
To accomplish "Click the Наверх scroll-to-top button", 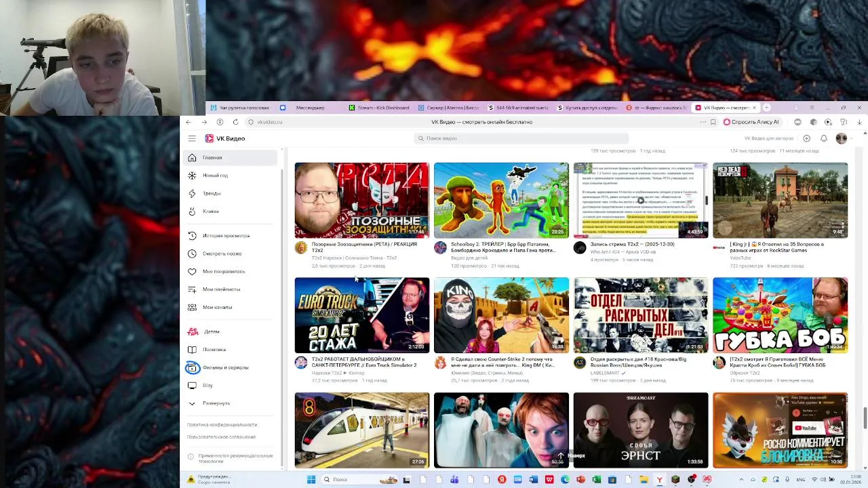I will point(570,455).
